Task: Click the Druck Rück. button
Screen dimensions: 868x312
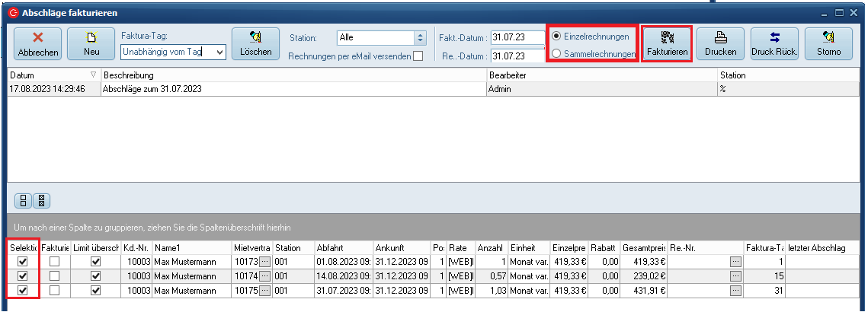Action: 774,43
